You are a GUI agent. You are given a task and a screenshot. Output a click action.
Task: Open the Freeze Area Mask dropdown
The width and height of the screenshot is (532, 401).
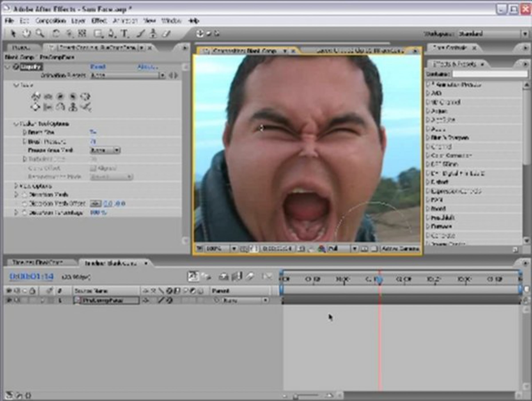point(105,150)
